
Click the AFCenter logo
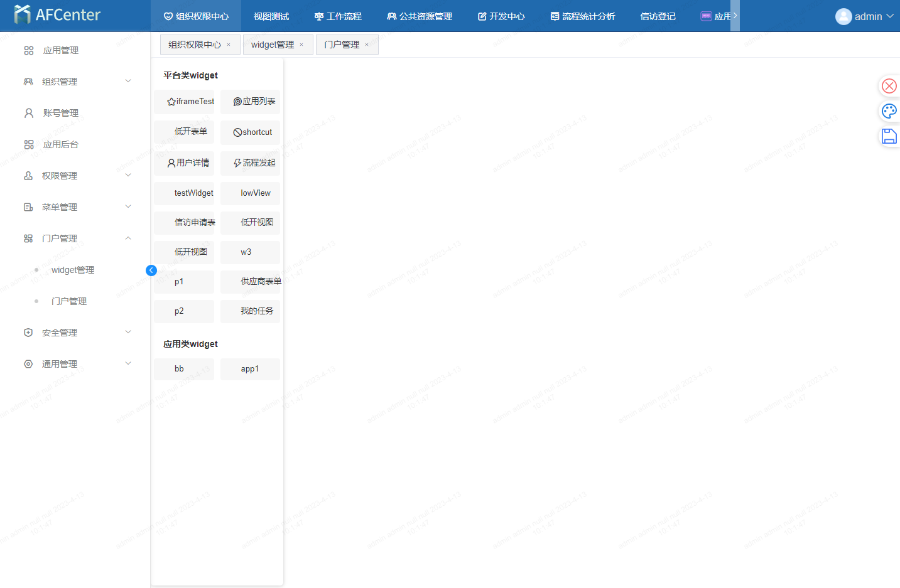click(57, 15)
